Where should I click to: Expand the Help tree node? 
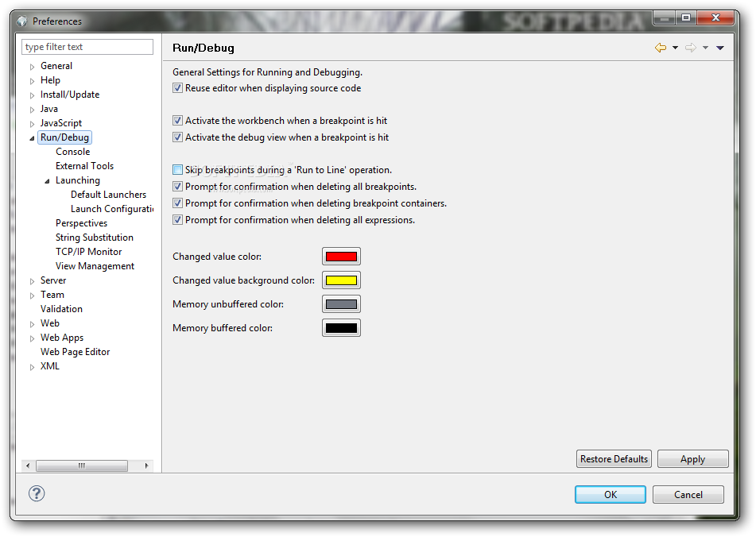pos(32,81)
